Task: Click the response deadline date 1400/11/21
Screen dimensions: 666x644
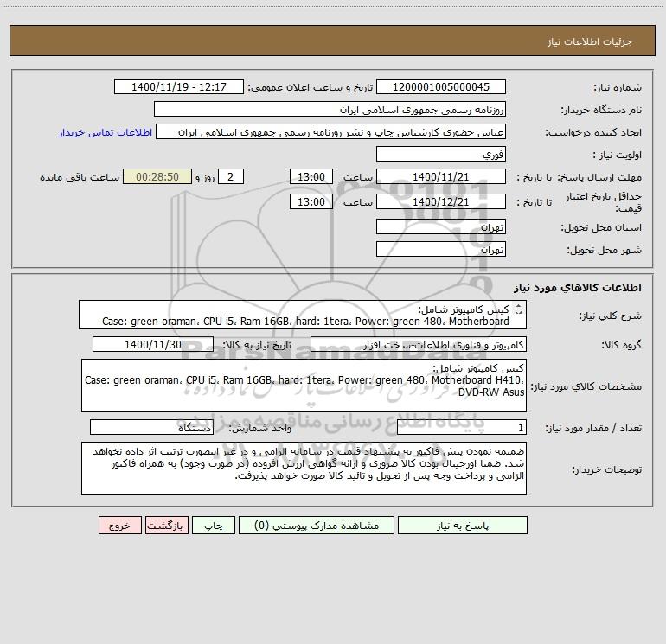Action: pyautogui.click(x=441, y=176)
